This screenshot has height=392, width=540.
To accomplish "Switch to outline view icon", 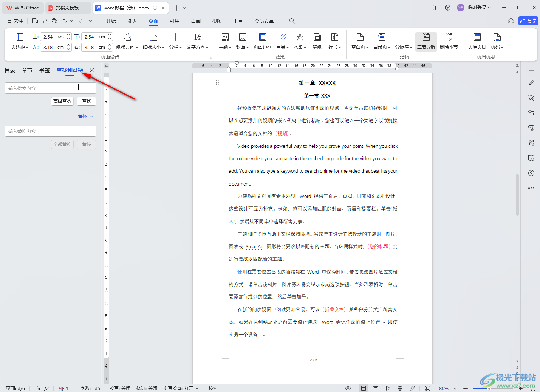I will [x=375, y=388].
